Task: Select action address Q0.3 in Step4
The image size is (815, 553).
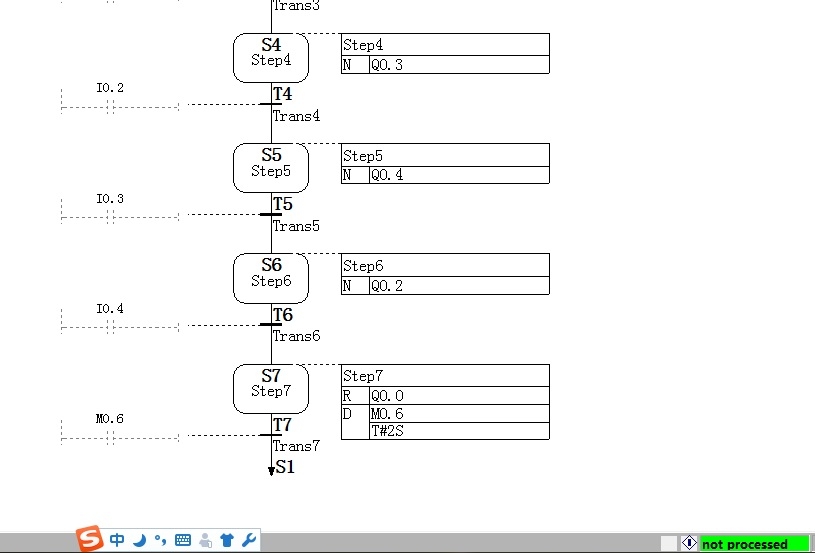Action: pyautogui.click(x=459, y=64)
